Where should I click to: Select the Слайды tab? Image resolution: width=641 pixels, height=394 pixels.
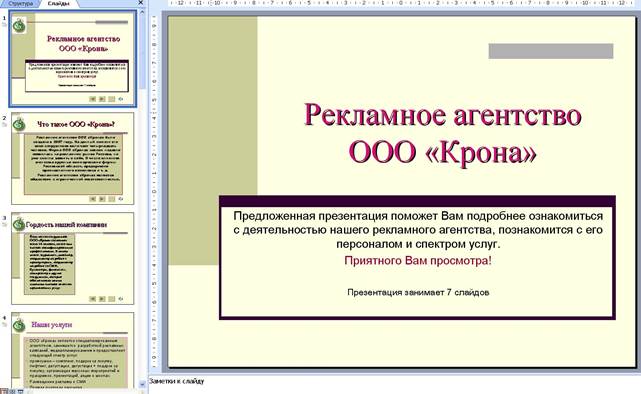58,3
